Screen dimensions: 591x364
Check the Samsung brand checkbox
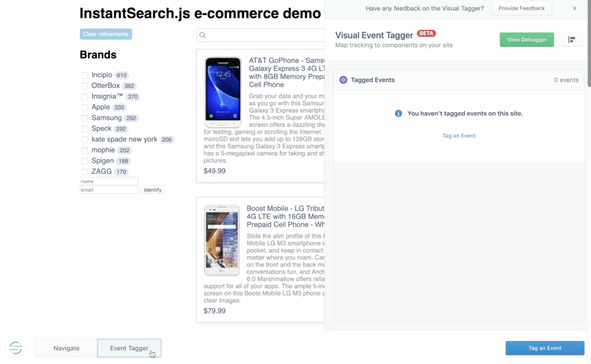pos(85,118)
